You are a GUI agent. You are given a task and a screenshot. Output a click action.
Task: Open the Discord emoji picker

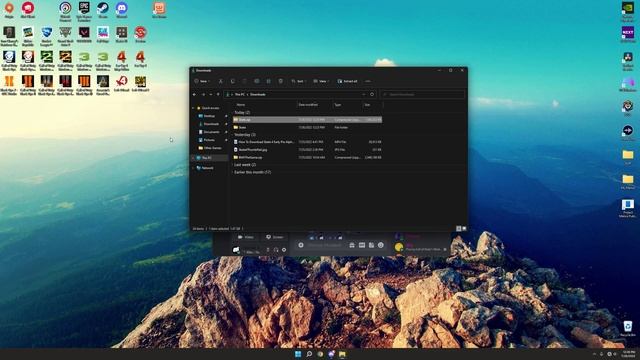[x=381, y=245]
